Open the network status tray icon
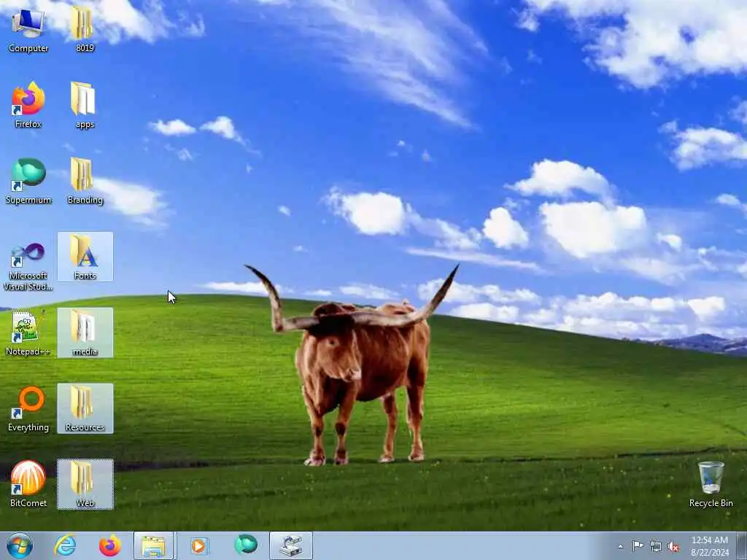747x560 pixels. point(656,546)
